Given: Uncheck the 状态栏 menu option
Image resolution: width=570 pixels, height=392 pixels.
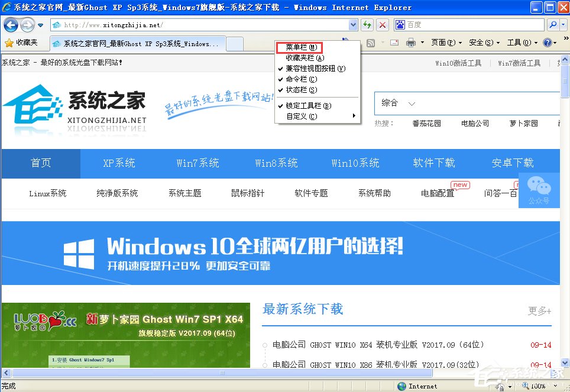Looking at the screenshot, I should 300,89.
